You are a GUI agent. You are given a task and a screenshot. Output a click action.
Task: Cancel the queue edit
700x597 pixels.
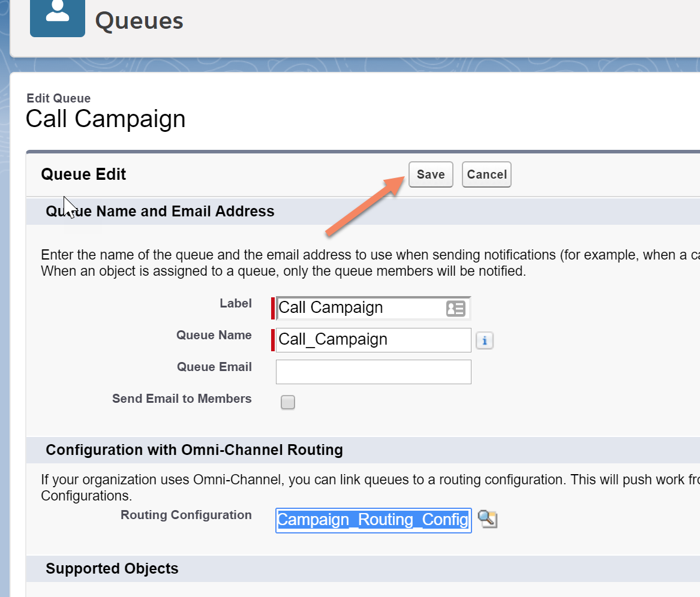pos(486,174)
